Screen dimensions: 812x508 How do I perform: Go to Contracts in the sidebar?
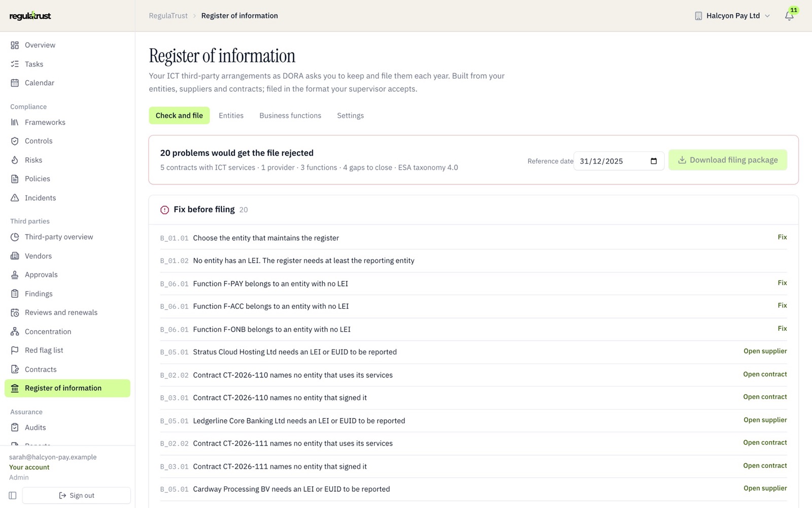click(x=67, y=369)
